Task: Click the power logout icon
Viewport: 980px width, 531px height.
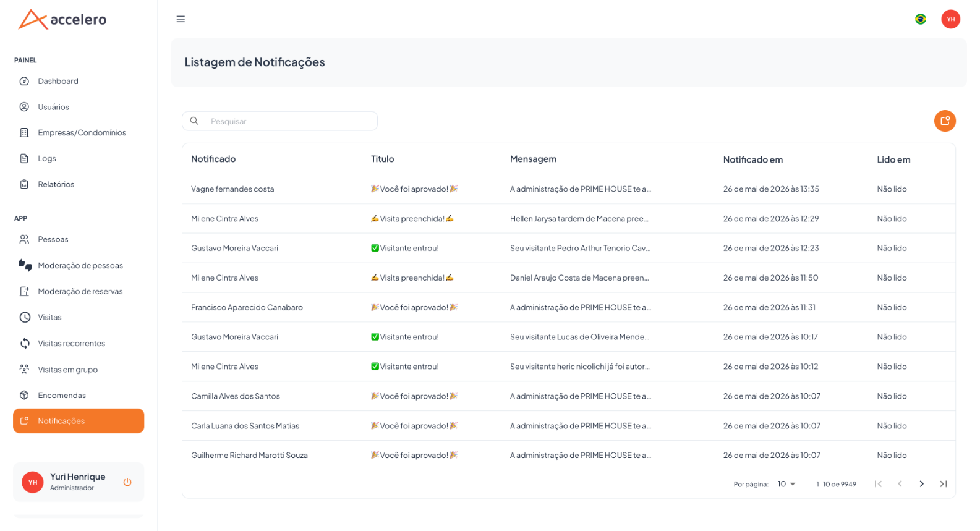Action: [x=127, y=482]
